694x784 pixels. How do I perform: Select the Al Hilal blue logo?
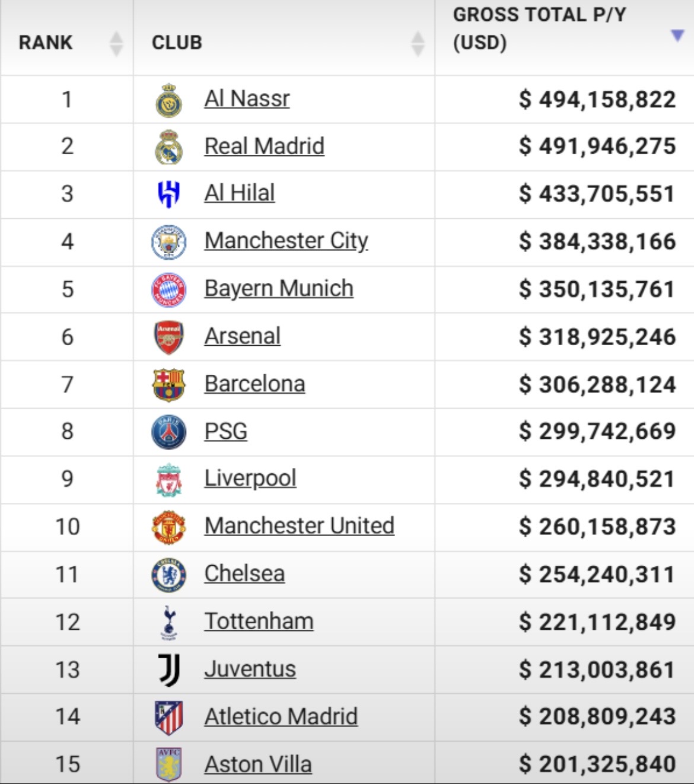coord(168,195)
